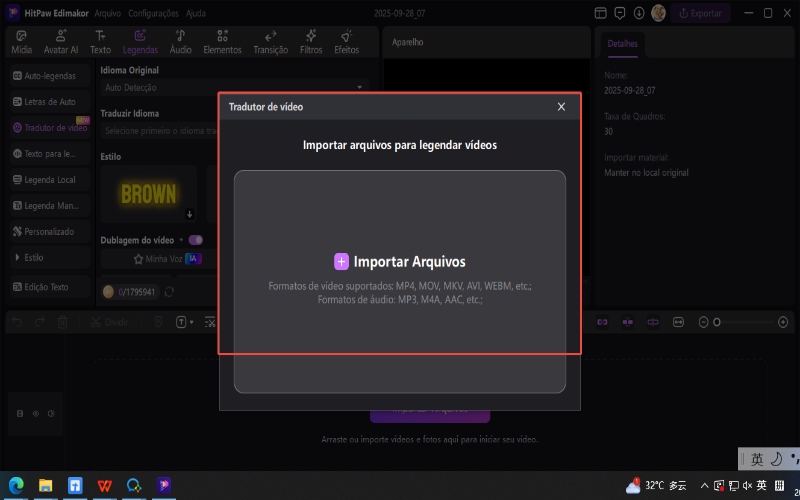Open the Idioma Original Auto Detecção dropdown
The height and width of the screenshot is (500, 800).
(x=234, y=88)
